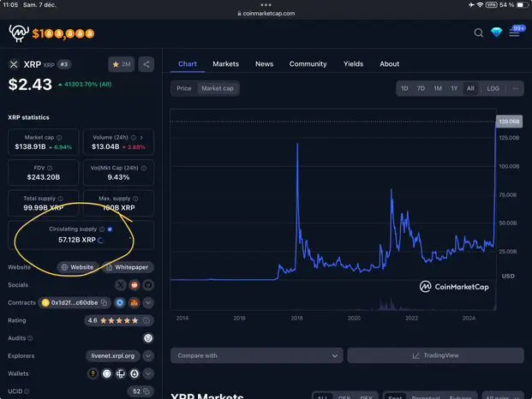Viewport: 532px width, 399px height.
Task: Open the Compare with dropdown
Action: point(257,355)
